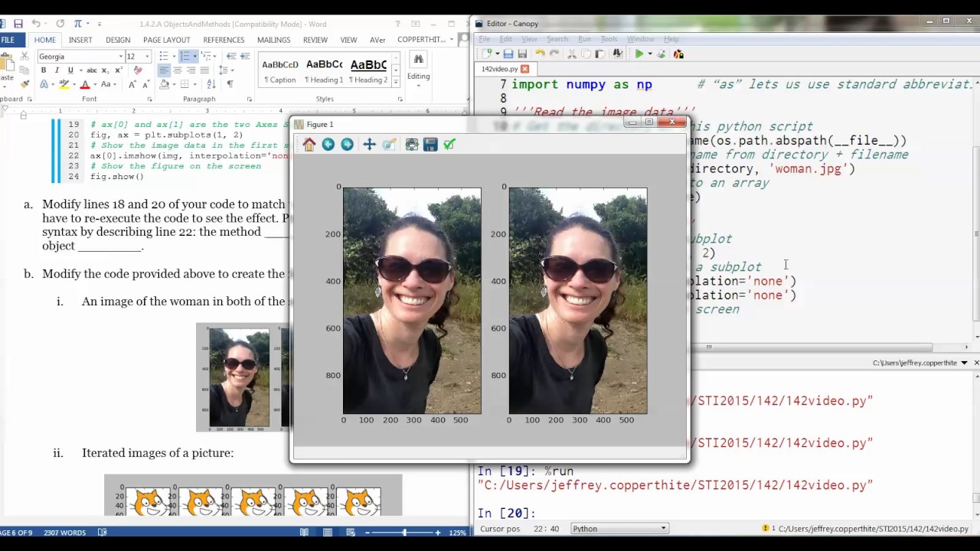
Task: Open the Run menu in Canopy
Action: coord(584,39)
